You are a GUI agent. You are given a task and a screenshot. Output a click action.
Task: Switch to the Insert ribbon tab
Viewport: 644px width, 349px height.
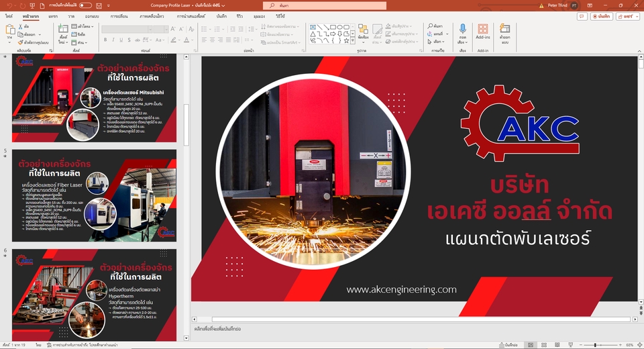(53, 16)
